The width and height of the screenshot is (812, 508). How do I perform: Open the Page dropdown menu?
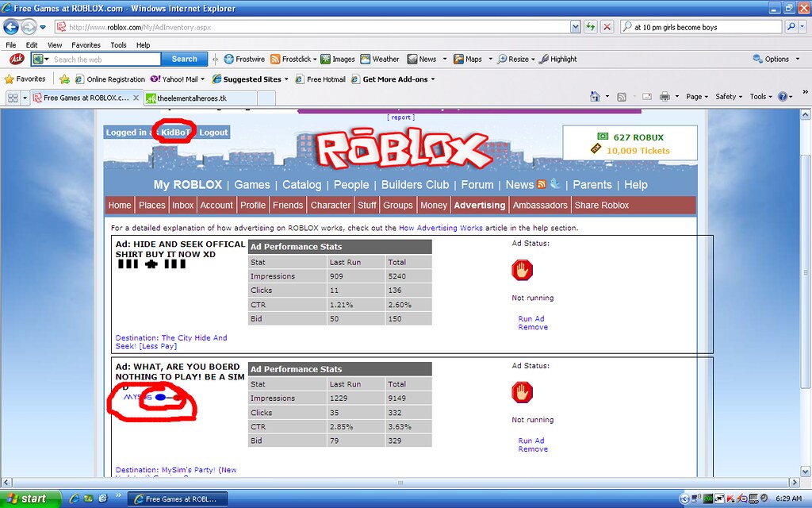(x=696, y=97)
